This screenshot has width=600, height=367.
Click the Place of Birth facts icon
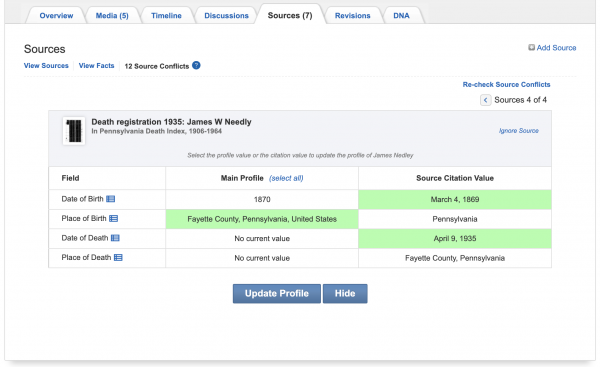click(114, 219)
